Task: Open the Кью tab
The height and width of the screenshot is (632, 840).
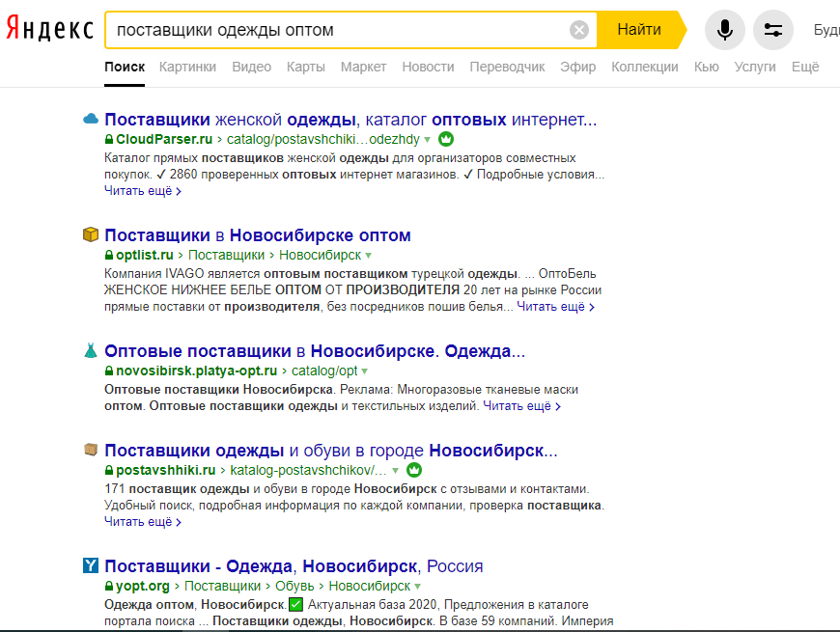Action: (706, 67)
